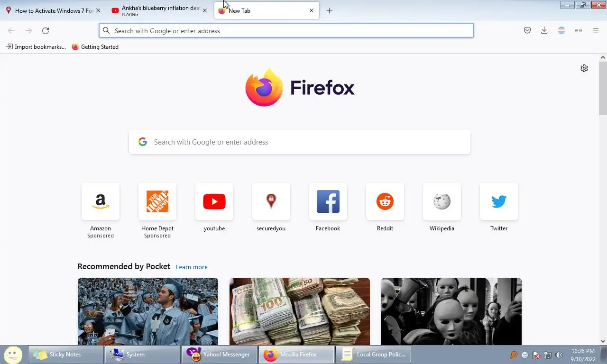Switch to System taskbar window
The width and height of the screenshot is (607, 364).
tap(143, 355)
